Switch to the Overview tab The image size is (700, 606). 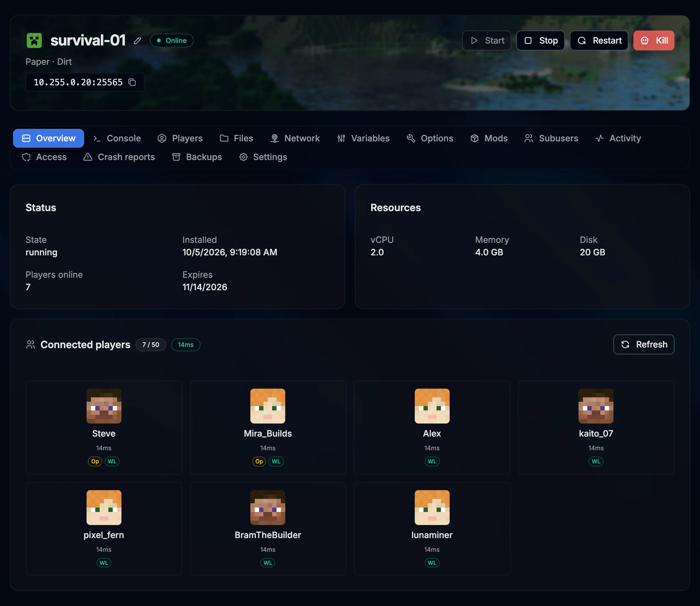click(49, 138)
